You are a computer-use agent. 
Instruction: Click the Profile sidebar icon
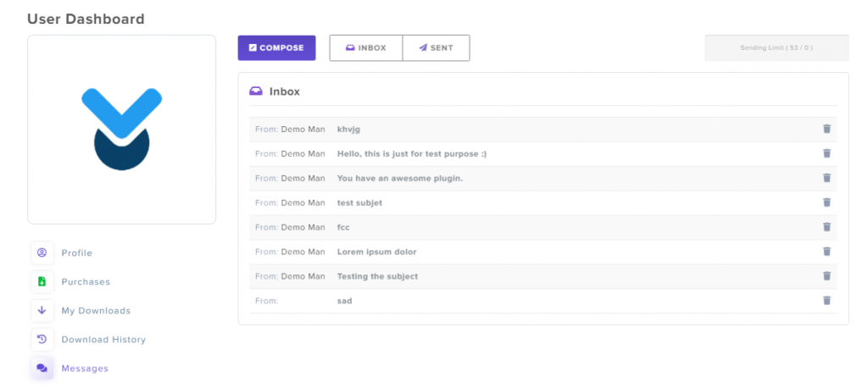coord(42,252)
